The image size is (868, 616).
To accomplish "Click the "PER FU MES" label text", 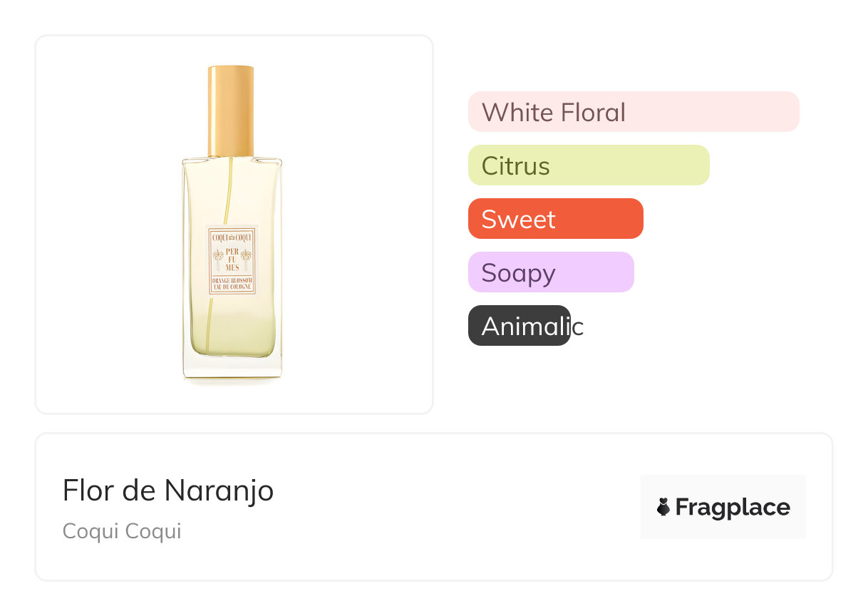I will pyautogui.click(x=232, y=259).
